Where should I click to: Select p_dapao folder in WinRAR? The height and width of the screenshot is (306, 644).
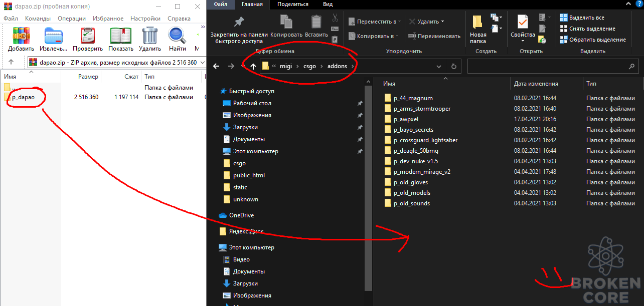23,97
